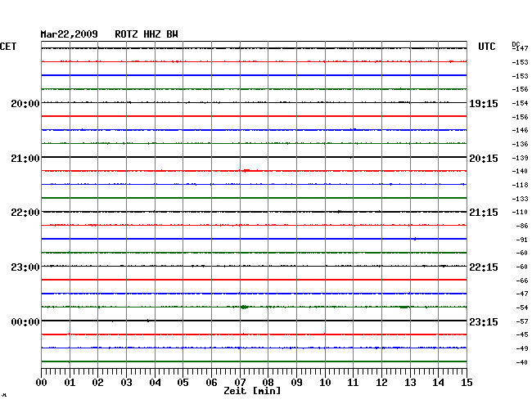The image size is (532, 404).
Task: Pick minute 03 on the Zeit axis
Action: click(x=126, y=383)
